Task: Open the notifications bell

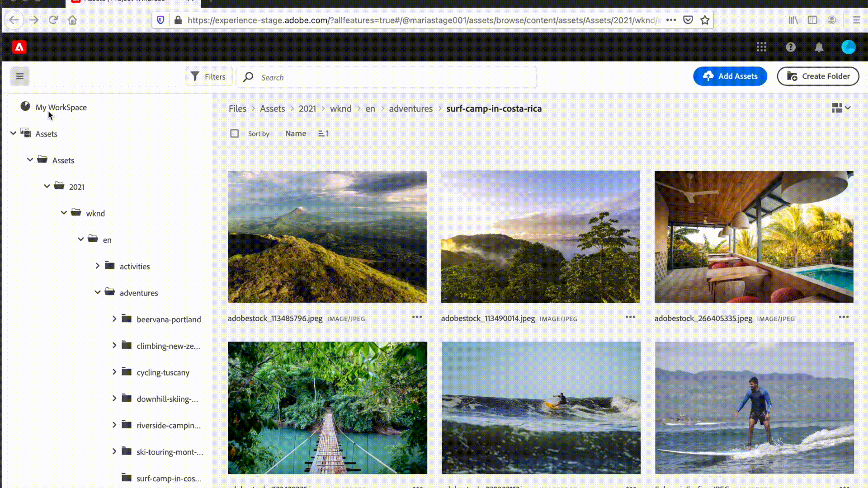Action: pyautogui.click(x=819, y=47)
